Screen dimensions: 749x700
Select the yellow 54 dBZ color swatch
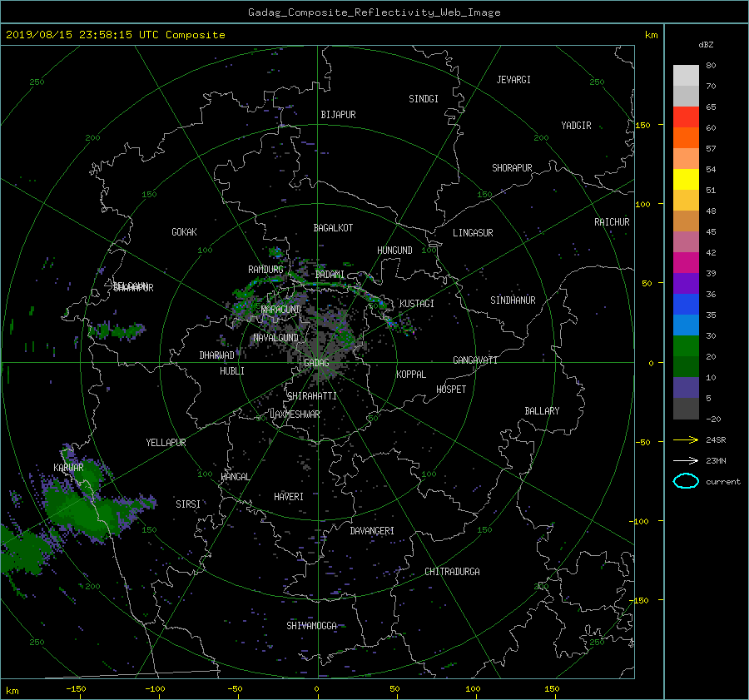click(686, 179)
